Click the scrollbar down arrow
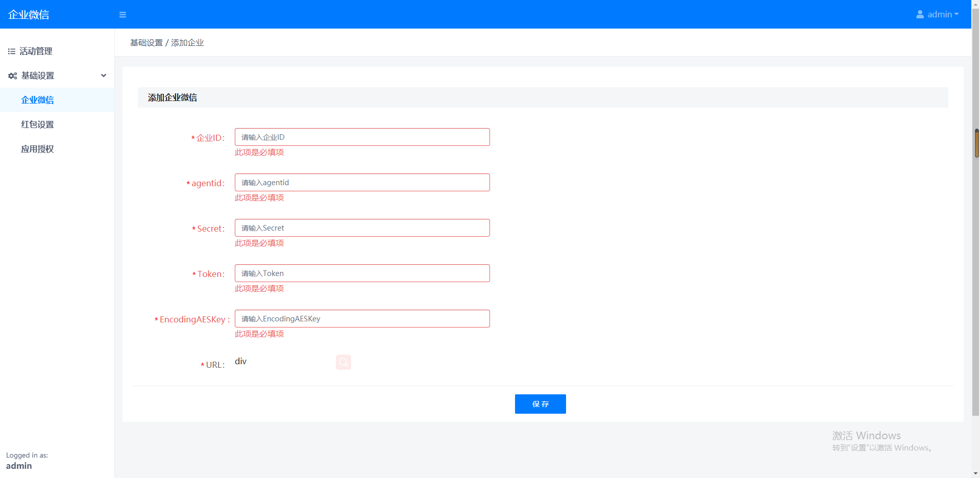 click(976, 473)
